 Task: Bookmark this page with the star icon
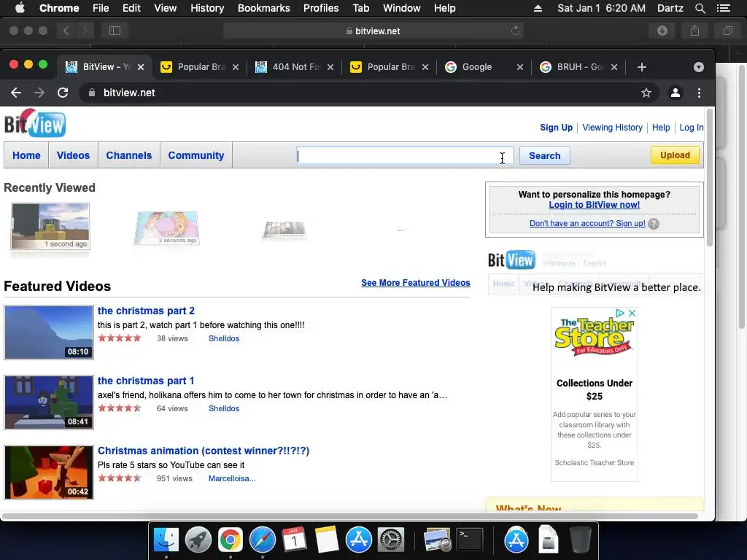coord(646,93)
